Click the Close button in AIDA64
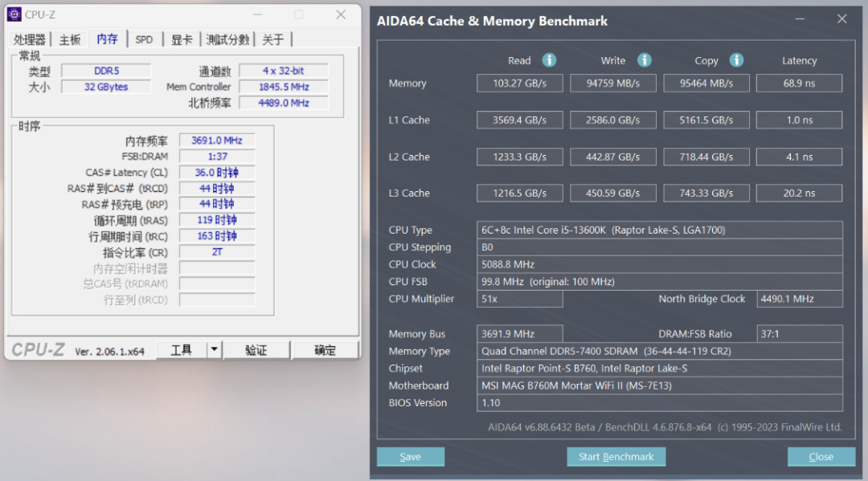This screenshot has height=481, width=868. click(x=821, y=457)
